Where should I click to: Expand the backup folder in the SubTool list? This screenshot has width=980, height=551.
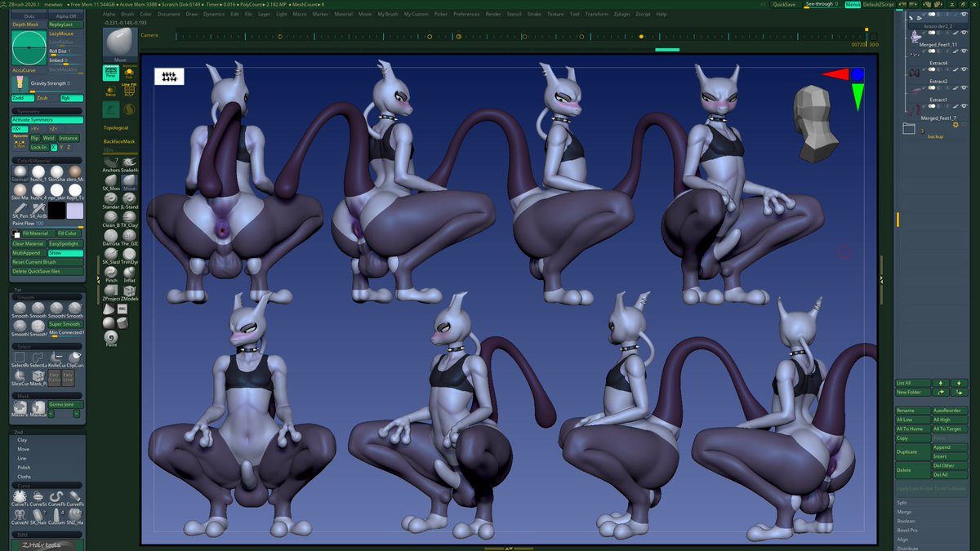910,127
